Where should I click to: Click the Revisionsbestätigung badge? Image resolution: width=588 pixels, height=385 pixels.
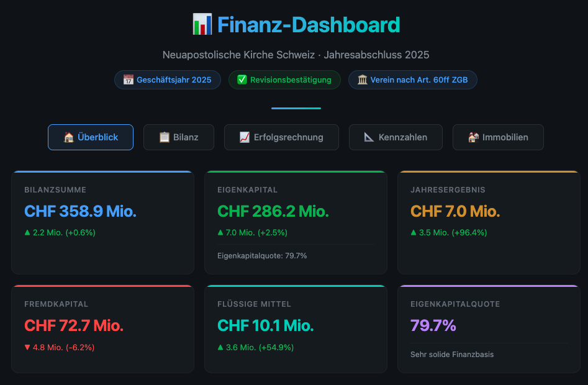click(x=284, y=80)
